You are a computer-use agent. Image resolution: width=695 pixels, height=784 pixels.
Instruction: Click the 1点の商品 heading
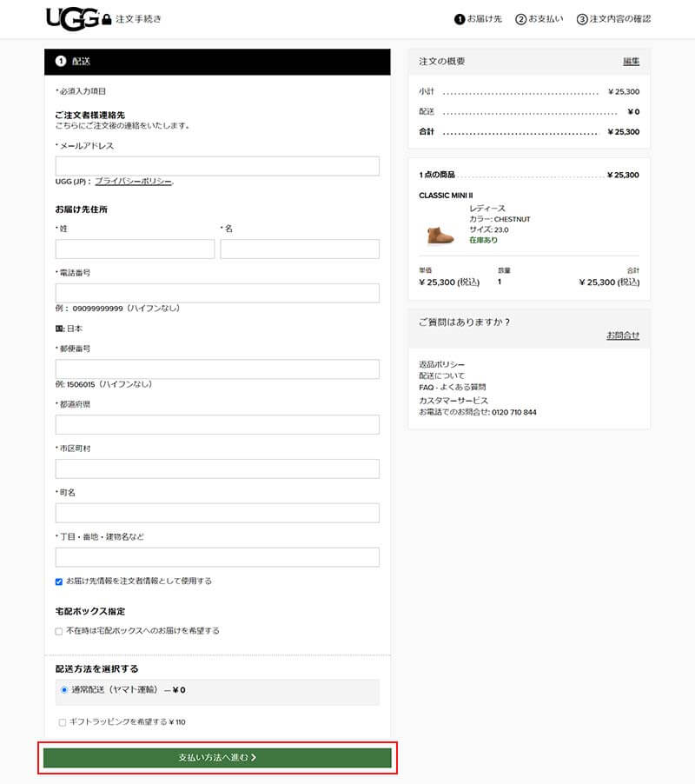pyautogui.click(x=437, y=175)
